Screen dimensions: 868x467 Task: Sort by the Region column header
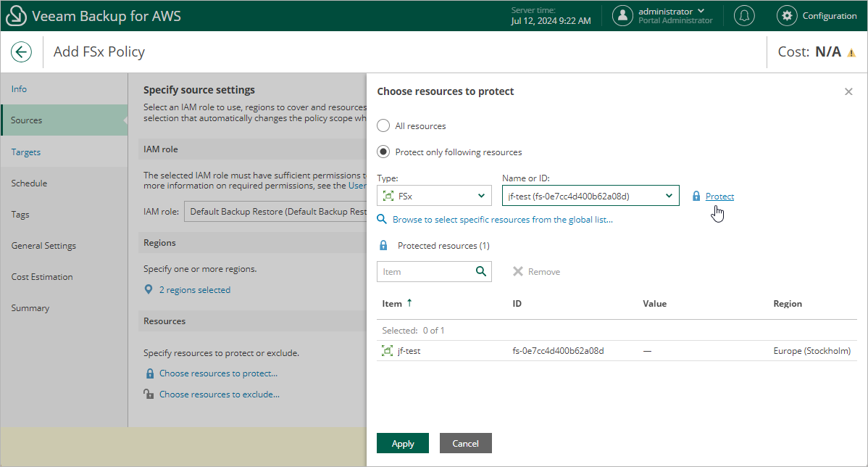point(788,304)
